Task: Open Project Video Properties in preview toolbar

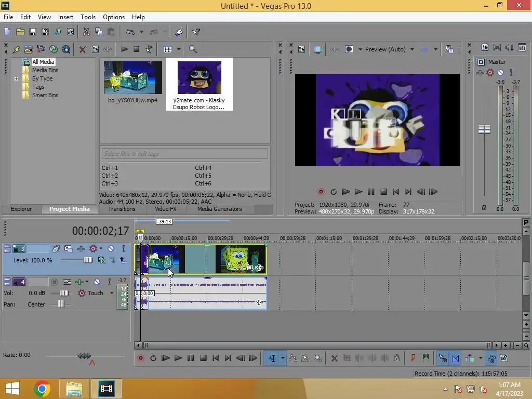Action: point(302,49)
